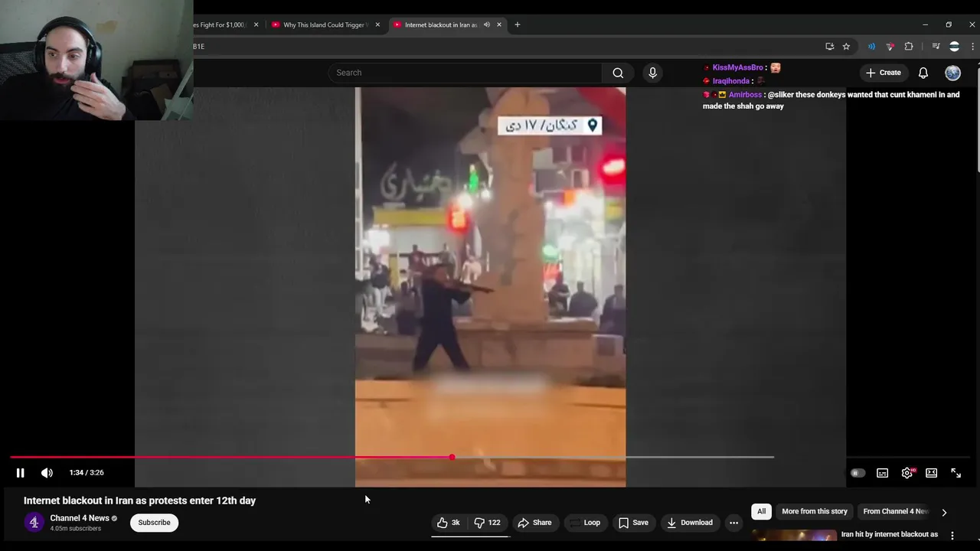Subscribe to Channel 4 News
The image size is (980, 551).
tap(154, 523)
